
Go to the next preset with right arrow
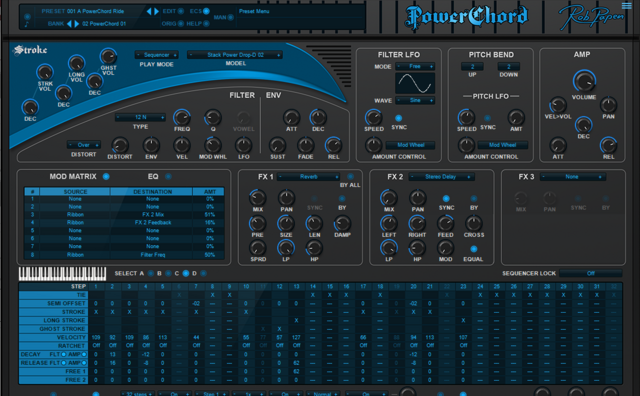[156, 11]
